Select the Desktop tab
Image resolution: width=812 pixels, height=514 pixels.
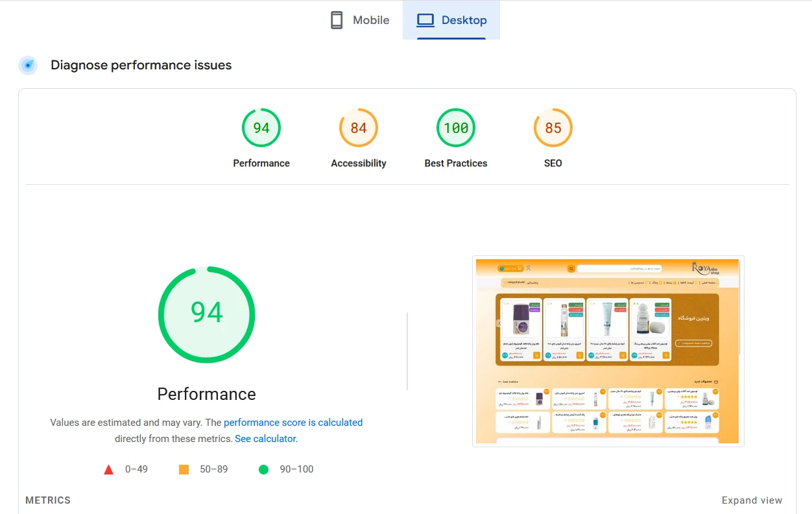pos(451,20)
